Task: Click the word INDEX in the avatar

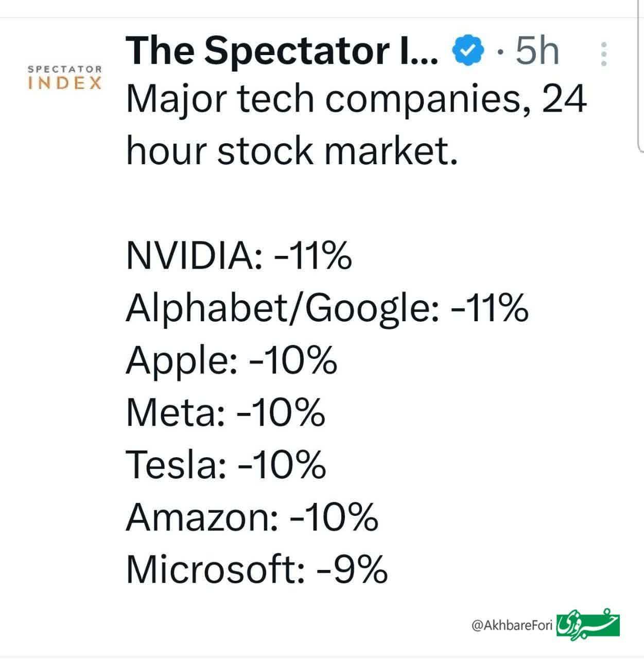Action: (x=65, y=83)
